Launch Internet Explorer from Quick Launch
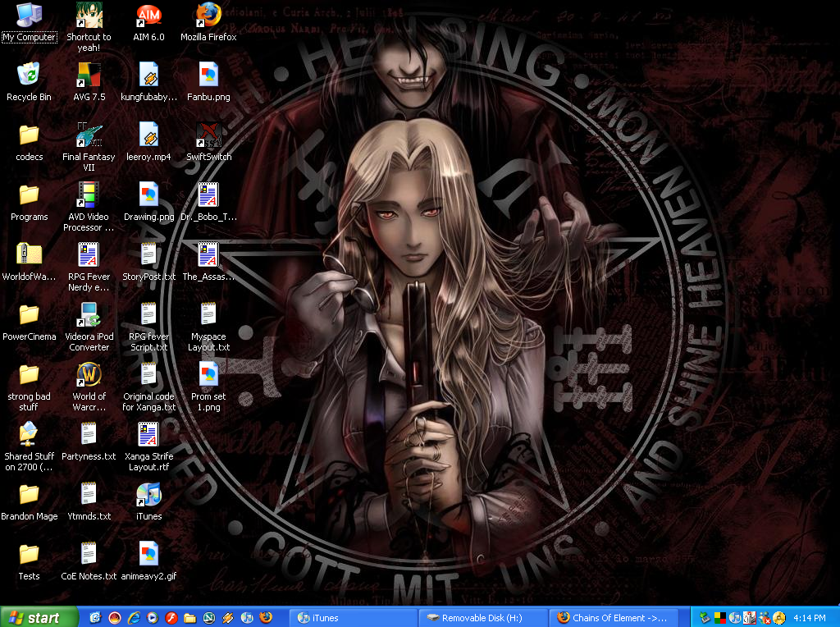The height and width of the screenshot is (627, 840). click(x=134, y=618)
